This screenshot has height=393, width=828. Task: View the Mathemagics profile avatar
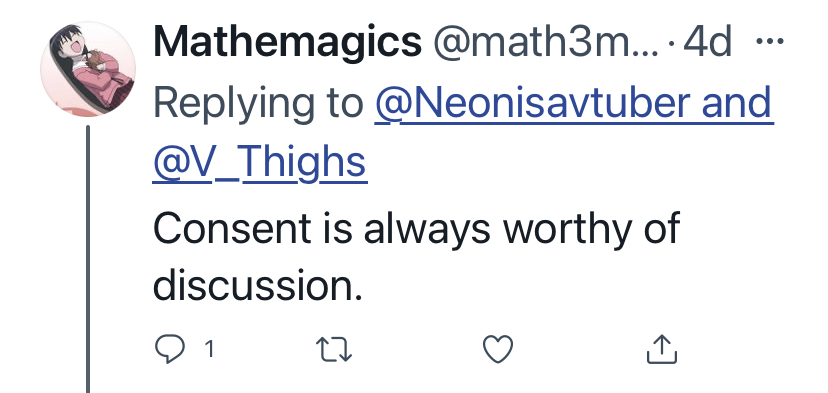click(x=88, y=69)
